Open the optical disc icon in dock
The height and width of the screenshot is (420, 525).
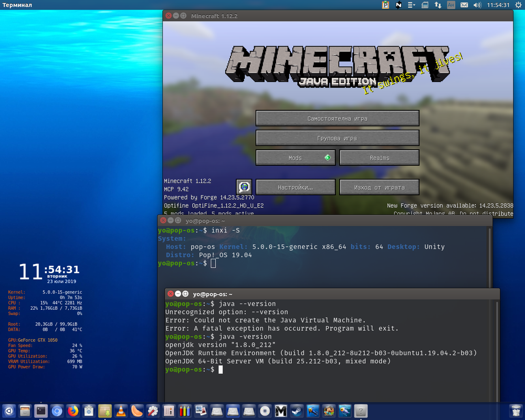coord(265,411)
